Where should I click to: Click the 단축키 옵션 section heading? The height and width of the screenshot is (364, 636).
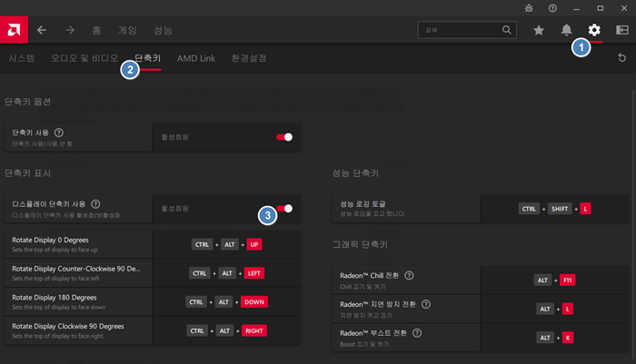point(27,102)
